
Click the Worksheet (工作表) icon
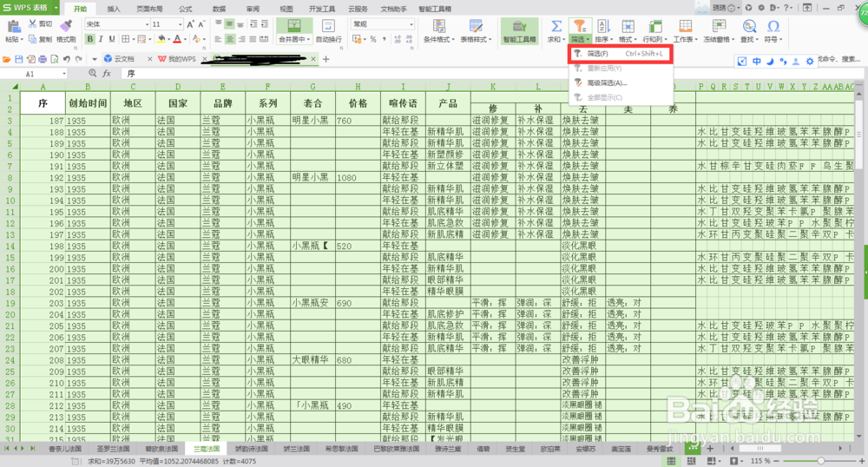[686, 26]
